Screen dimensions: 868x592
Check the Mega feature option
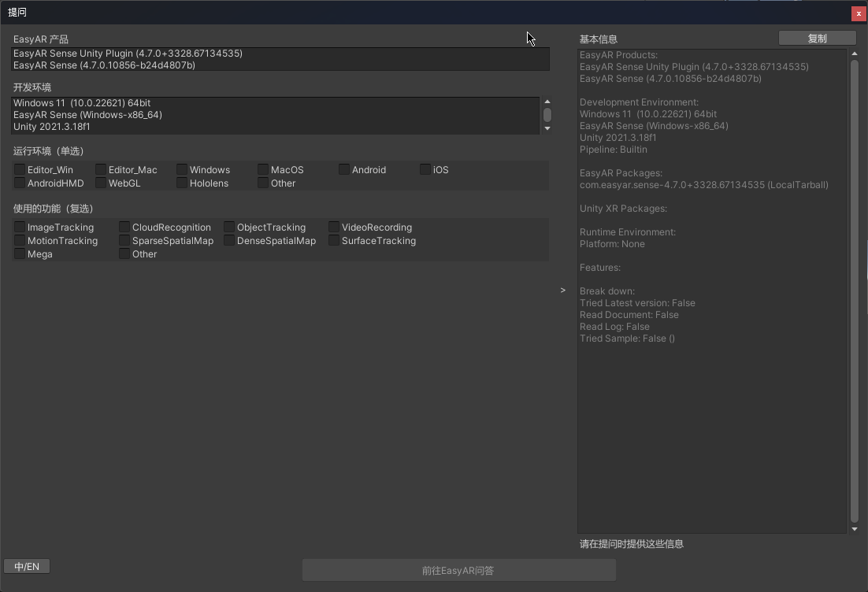click(20, 253)
